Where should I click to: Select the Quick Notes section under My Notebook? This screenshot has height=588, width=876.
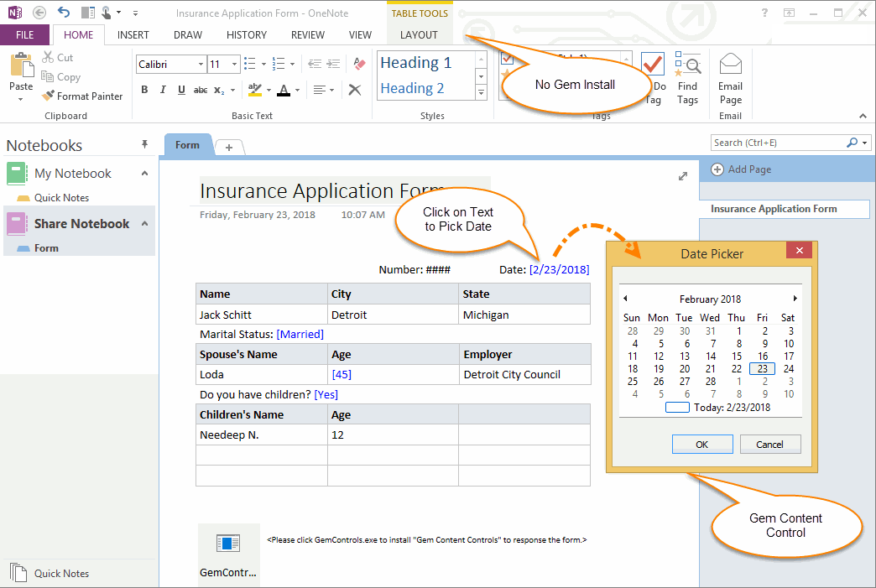(61, 198)
